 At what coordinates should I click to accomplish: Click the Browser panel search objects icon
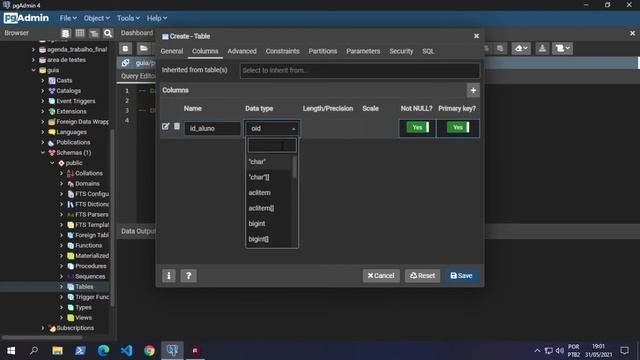tap(108, 33)
